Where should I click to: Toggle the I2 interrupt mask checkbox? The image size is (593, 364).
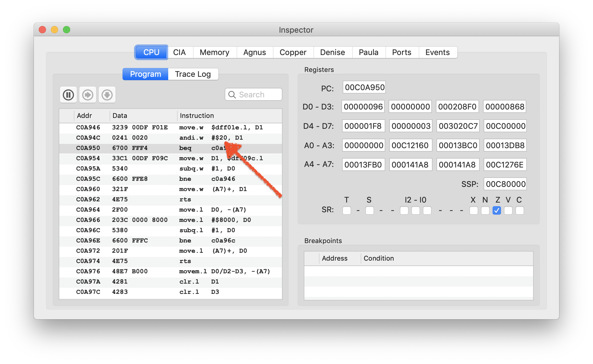(404, 210)
